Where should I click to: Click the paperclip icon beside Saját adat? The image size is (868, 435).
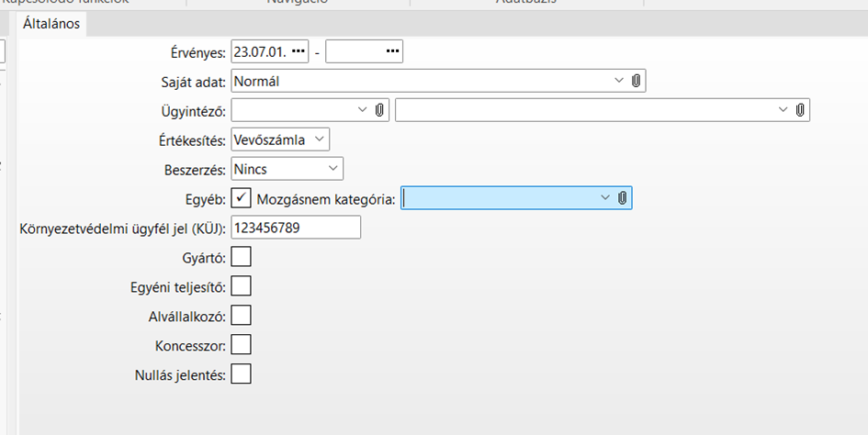pos(636,81)
